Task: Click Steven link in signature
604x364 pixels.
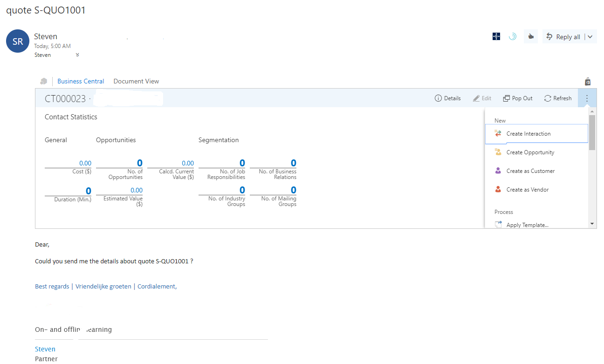Action: pyautogui.click(x=45, y=349)
